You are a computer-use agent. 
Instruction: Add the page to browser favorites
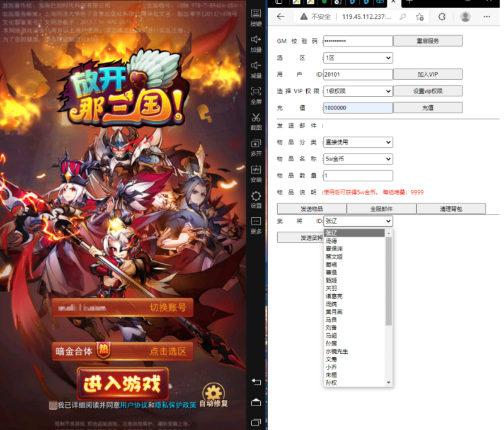click(420, 17)
